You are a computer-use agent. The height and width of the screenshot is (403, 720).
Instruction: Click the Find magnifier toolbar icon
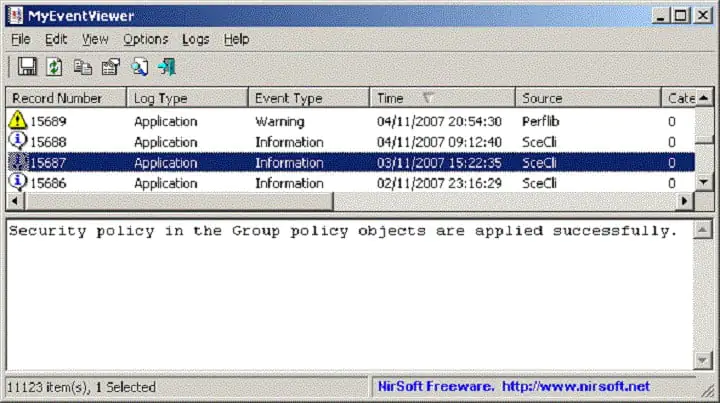[x=140, y=67]
